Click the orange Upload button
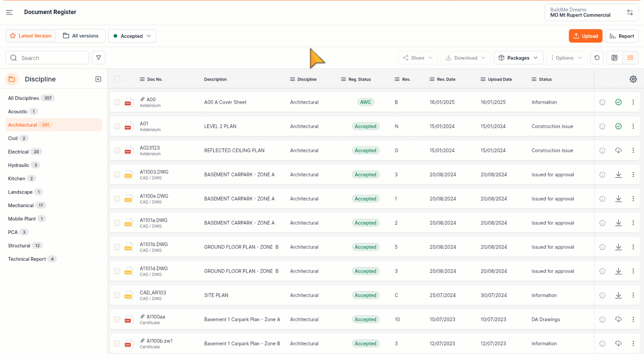 585,36
